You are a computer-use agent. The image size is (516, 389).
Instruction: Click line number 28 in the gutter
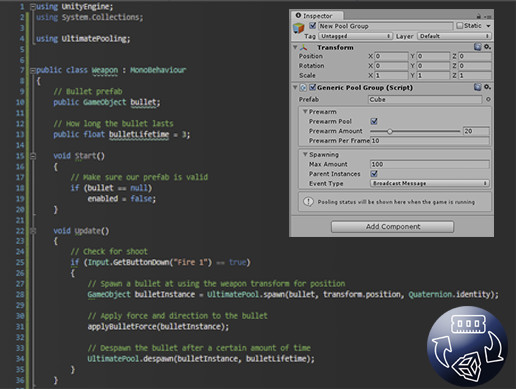pyautogui.click(x=20, y=294)
